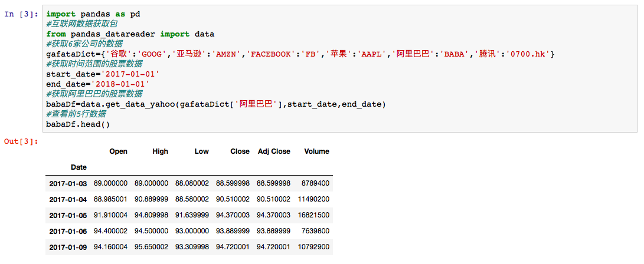
Task: Click the Adj Close column header
Action: click(274, 151)
